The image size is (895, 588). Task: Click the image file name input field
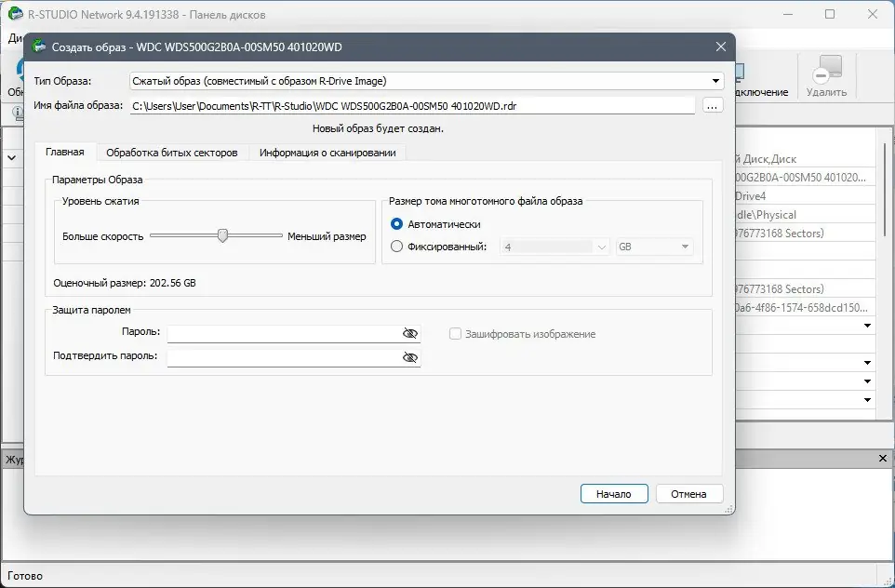click(x=409, y=105)
